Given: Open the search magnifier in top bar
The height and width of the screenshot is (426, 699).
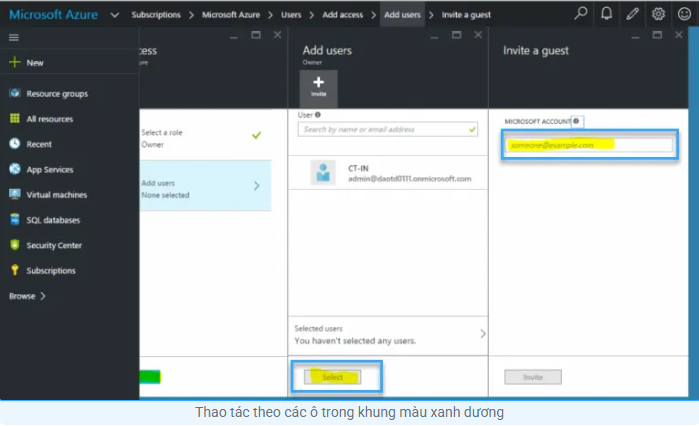Looking at the screenshot, I should click(580, 13).
